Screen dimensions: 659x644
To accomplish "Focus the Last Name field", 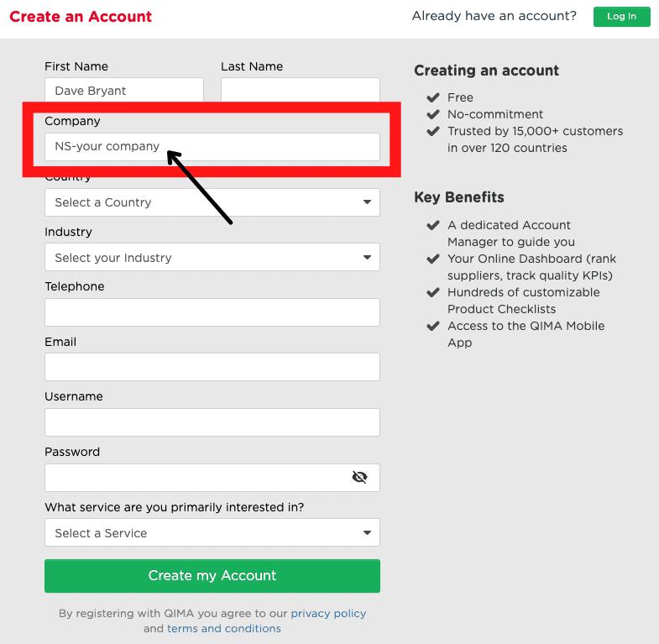I will click(x=301, y=90).
